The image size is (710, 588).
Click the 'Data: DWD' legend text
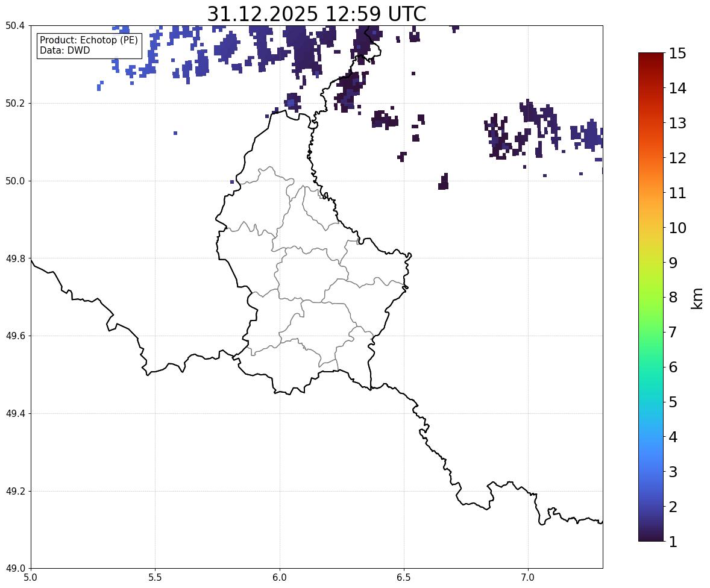(x=64, y=50)
